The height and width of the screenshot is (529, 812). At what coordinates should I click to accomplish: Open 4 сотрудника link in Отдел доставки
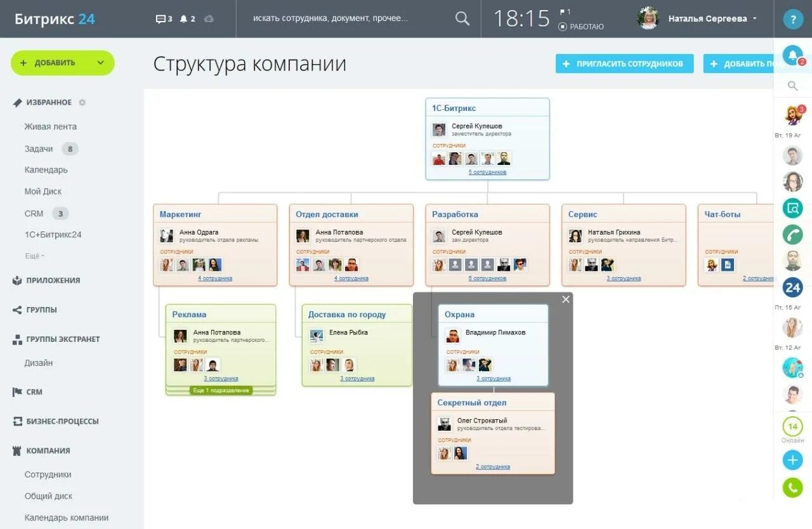[351, 278]
